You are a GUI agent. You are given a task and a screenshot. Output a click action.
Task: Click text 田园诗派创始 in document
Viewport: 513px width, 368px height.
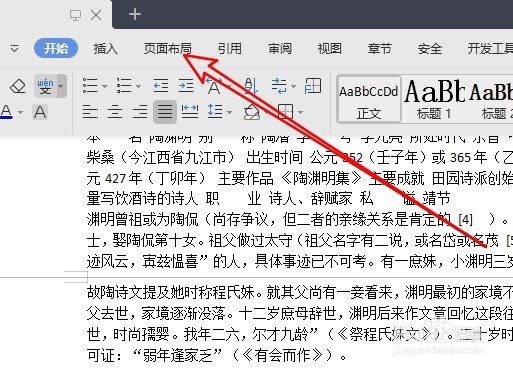click(x=472, y=178)
